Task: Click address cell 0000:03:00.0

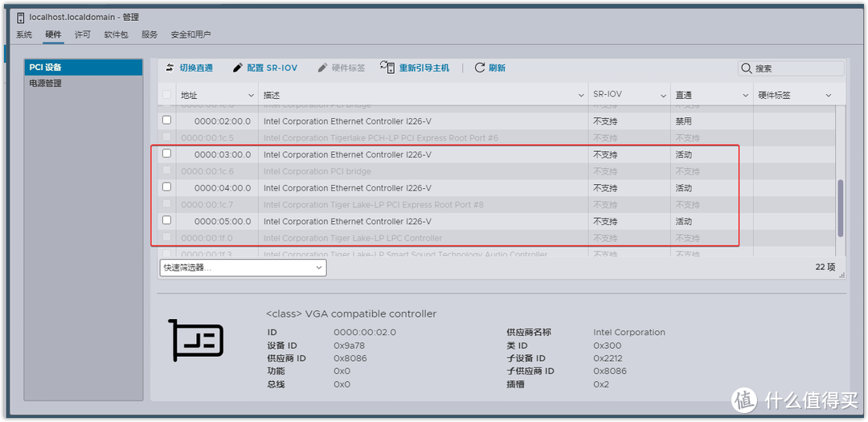Action: click(223, 154)
